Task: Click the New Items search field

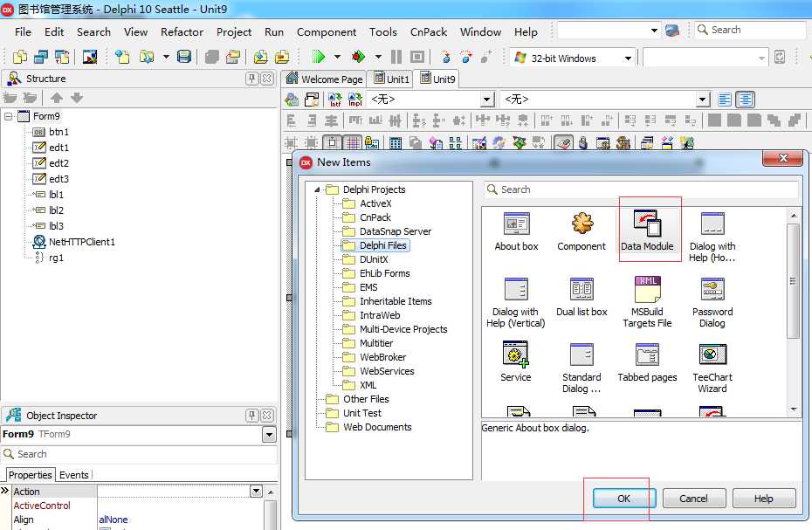Action: (x=641, y=189)
